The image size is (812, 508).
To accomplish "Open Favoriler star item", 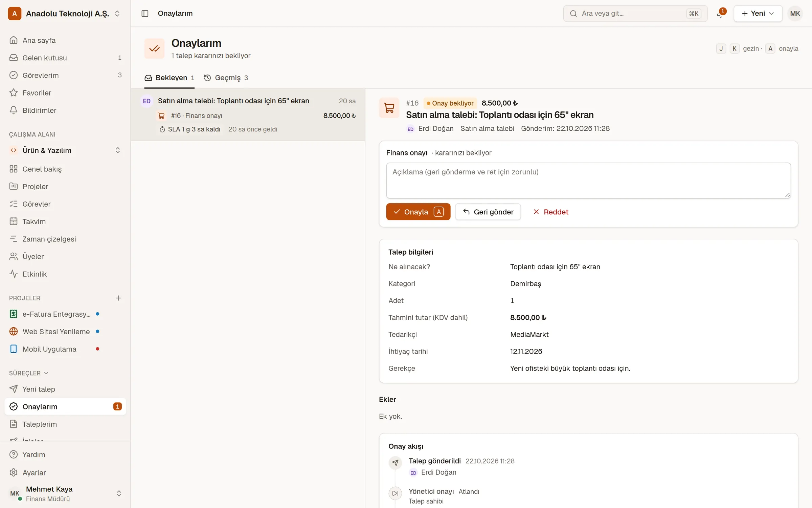I will [65, 93].
